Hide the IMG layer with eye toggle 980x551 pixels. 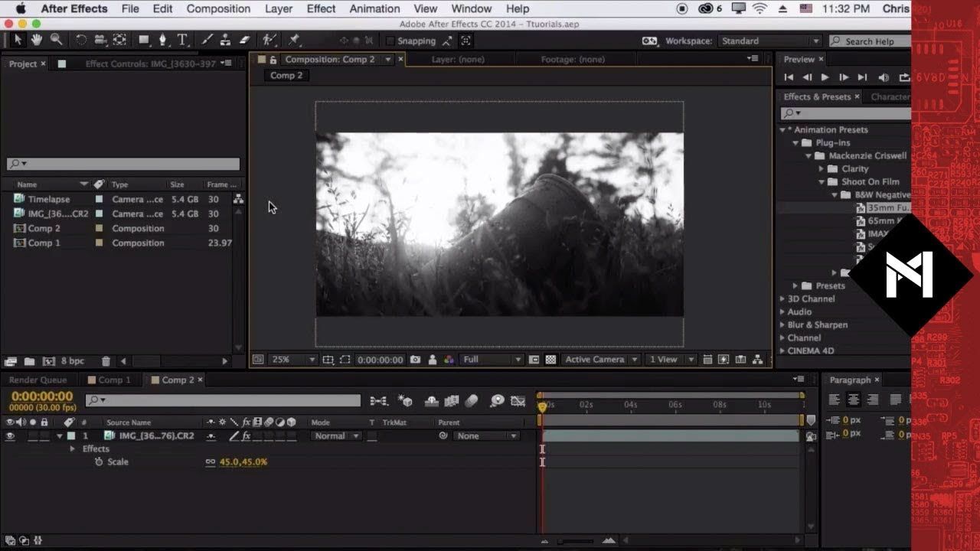pos(10,436)
